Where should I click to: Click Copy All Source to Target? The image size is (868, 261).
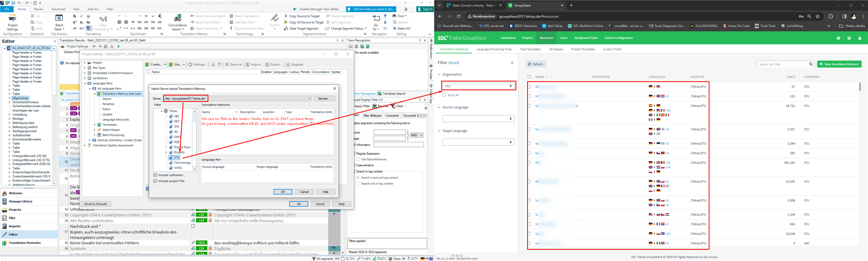(304, 22)
